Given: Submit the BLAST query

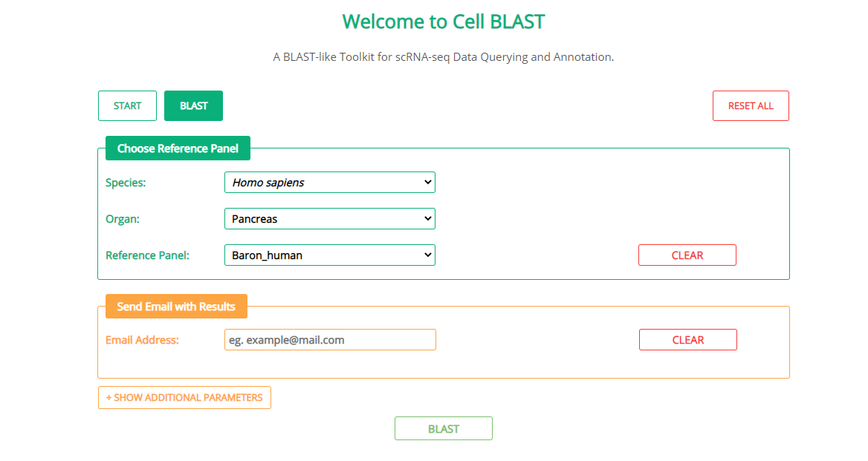Looking at the screenshot, I should click(x=443, y=428).
